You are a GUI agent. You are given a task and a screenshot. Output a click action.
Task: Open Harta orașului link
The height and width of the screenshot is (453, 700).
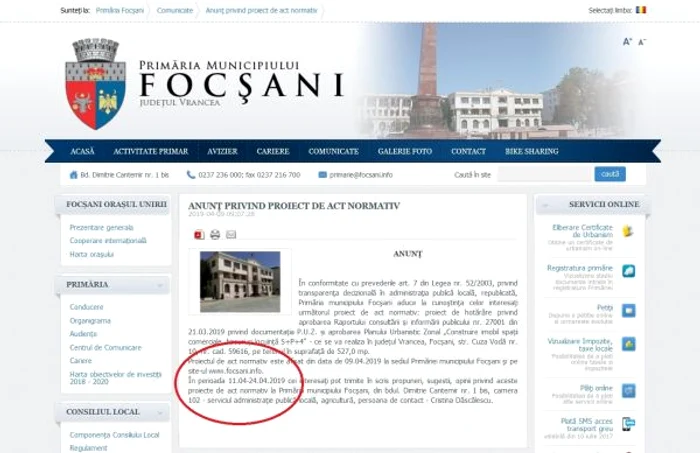(x=92, y=254)
